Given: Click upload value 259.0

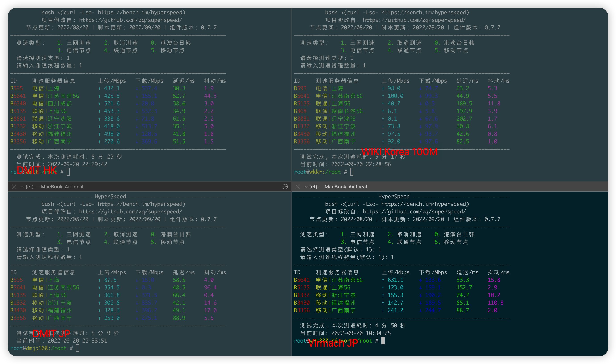Looking at the screenshot, I should coord(112,318).
